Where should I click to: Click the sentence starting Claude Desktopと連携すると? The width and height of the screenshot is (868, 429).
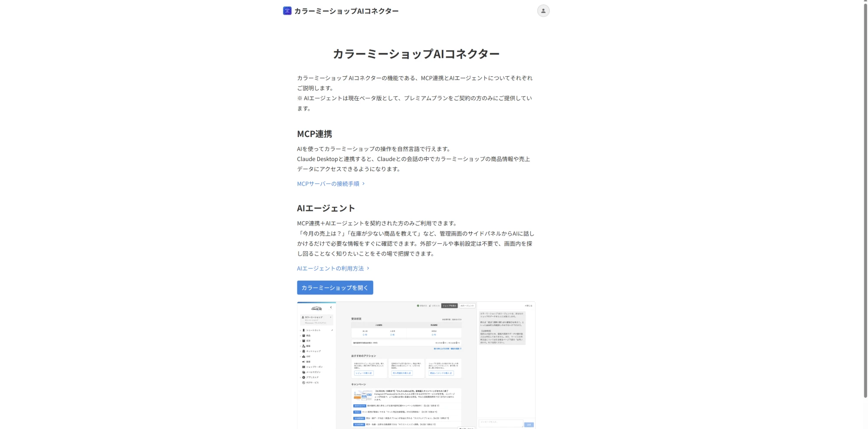point(414,164)
